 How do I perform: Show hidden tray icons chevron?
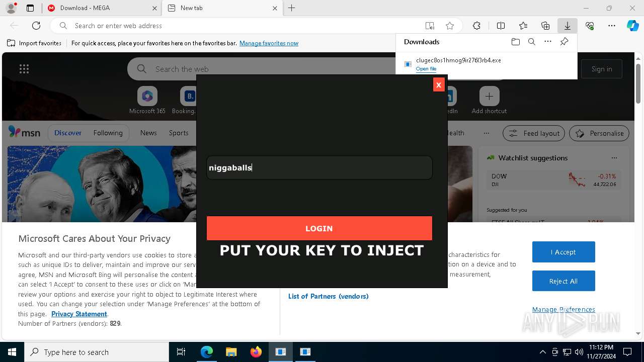click(542, 352)
